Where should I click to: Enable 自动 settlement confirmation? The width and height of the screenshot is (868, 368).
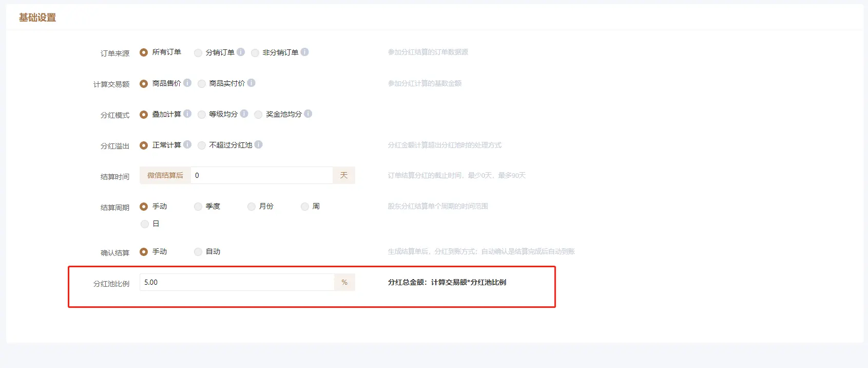coord(198,252)
